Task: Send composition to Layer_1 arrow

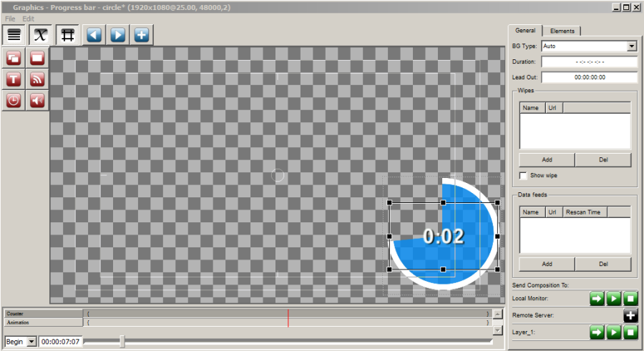Action: point(597,332)
